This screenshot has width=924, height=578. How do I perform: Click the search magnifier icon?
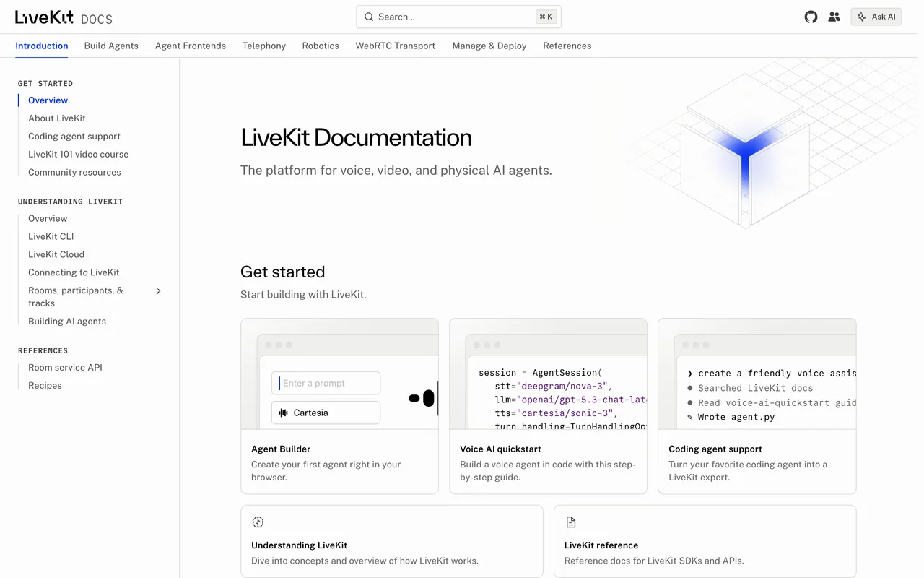point(369,17)
